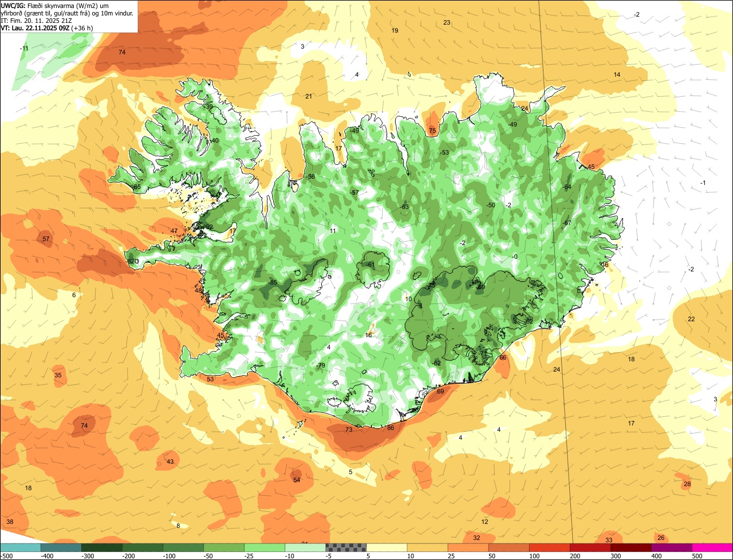Screen dimensions: 733x560
Task: Click the map value -53 in northern Iceland
Action: click(x=444, y=152)
